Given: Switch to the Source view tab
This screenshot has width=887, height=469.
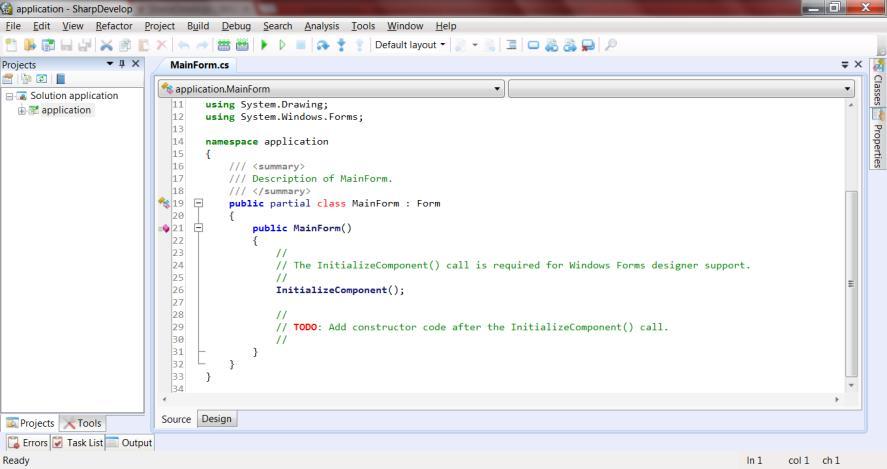Looking at the screenshot, I should click(176, 419).
